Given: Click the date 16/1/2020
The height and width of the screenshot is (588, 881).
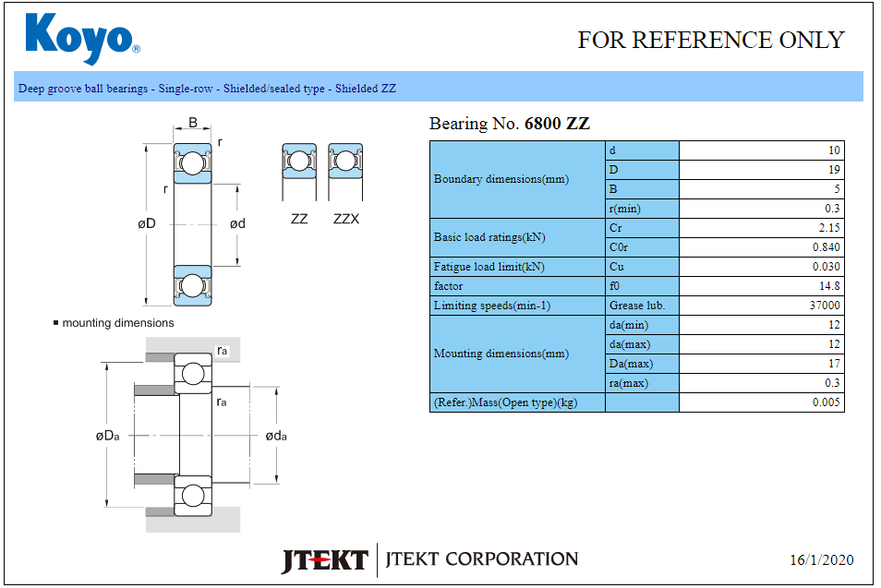Looking at the screenshot, I should click(821, 560).
